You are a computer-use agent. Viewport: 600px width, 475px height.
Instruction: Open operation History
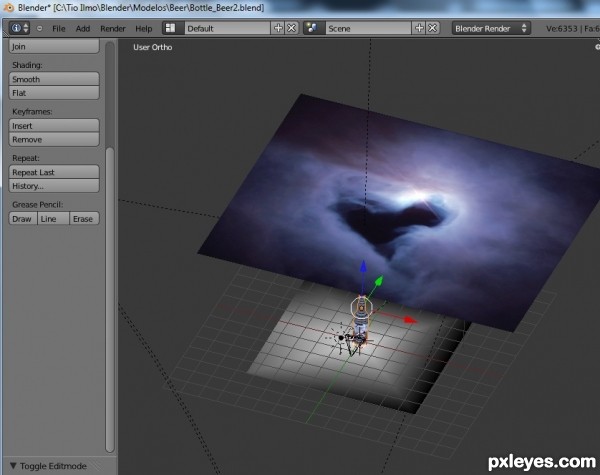(x=54, y=186)
